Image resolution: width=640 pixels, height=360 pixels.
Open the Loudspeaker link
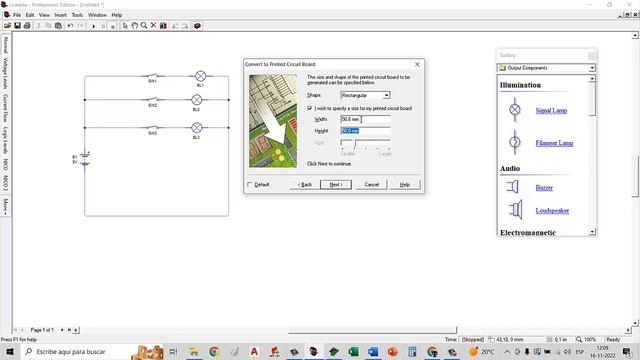click(x=552, y=211)
